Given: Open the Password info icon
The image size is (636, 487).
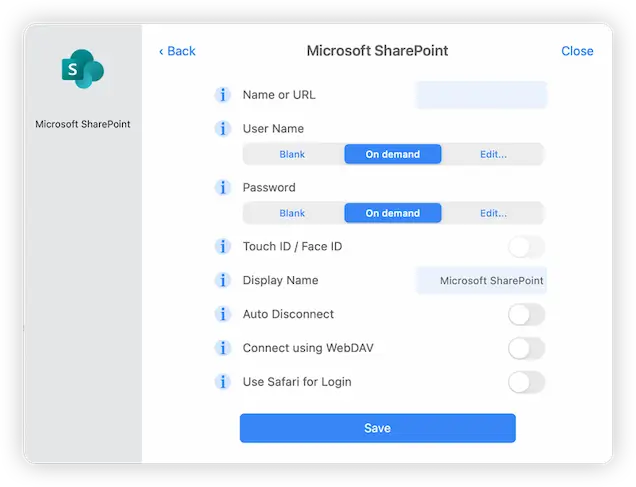Looking at the screenshot, I should 222,187.
